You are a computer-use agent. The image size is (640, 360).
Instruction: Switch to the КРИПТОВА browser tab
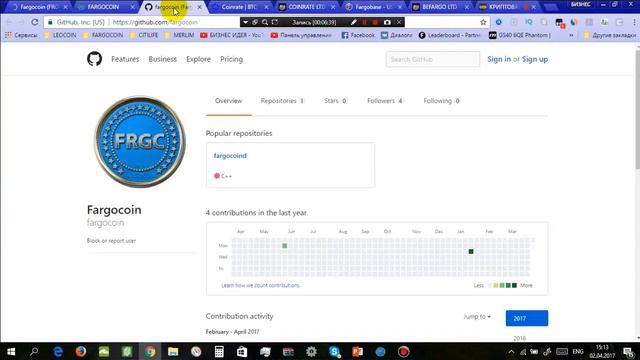tap(506, 7)
